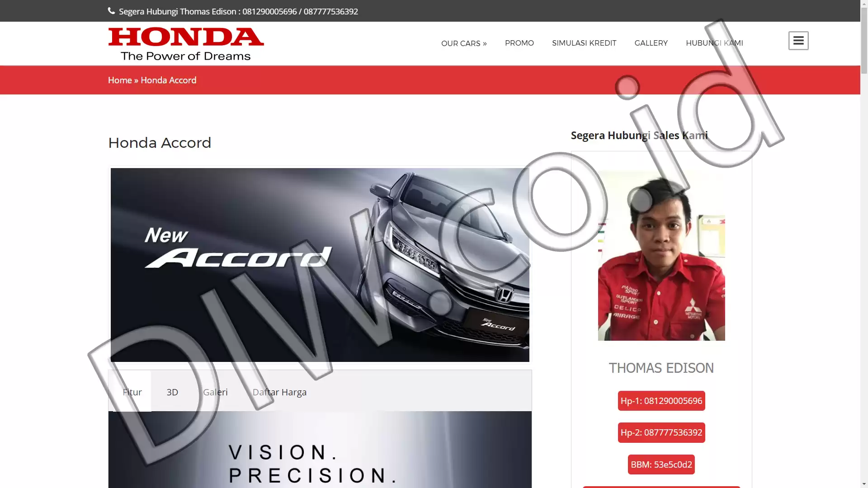Go to SIMULASI KREDIT page
This screenshot has width=868, height=488.
pos(584,43)
